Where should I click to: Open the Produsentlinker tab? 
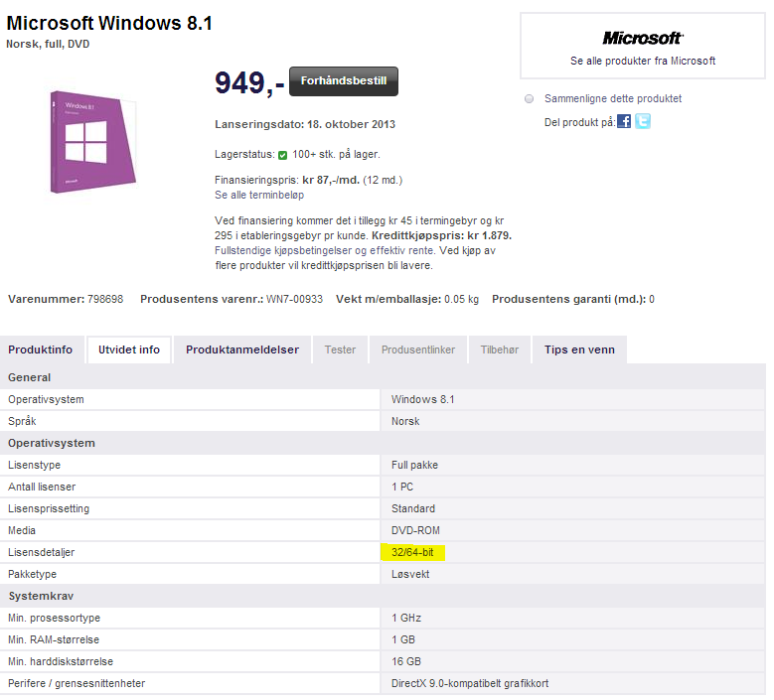click(x=418, y=350)
